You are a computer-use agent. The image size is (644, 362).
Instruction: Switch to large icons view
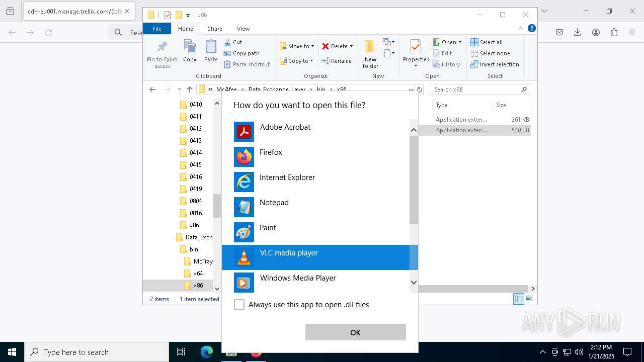coord(529,299)
